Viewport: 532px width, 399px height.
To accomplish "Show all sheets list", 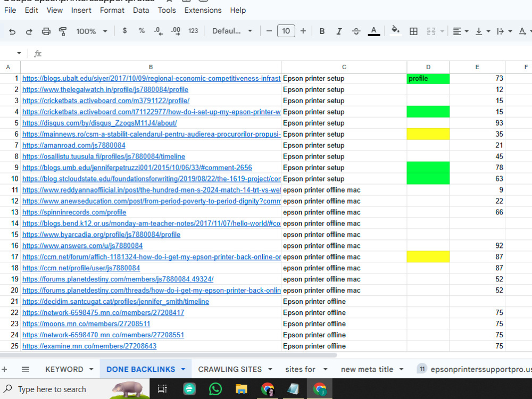I will coord(26,369).
